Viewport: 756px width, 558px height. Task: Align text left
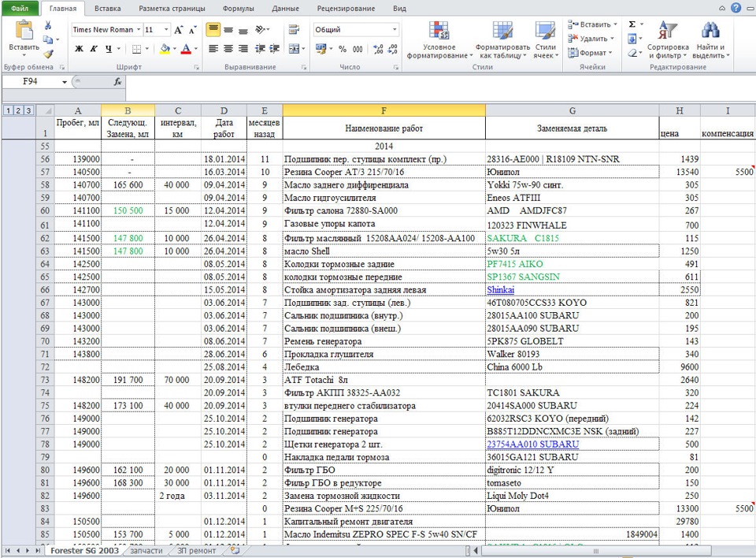[213, 49]
